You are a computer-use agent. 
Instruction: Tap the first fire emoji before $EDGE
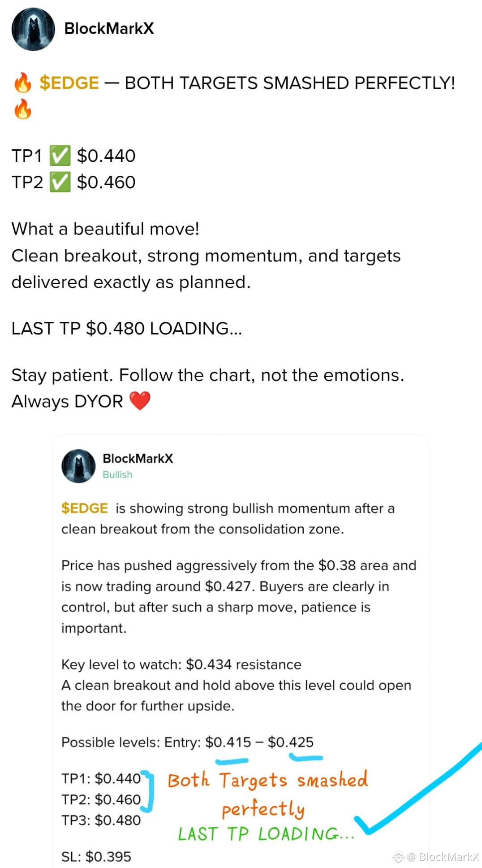coord(22,83)
